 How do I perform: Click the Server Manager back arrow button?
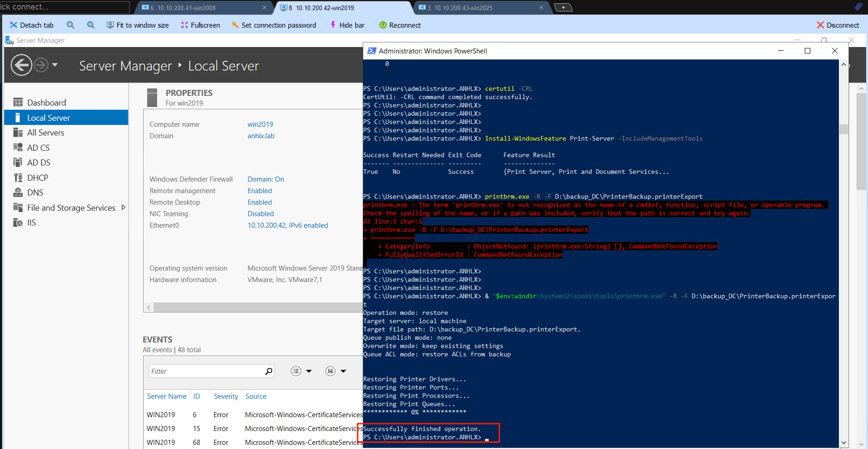tap(22, 65)
